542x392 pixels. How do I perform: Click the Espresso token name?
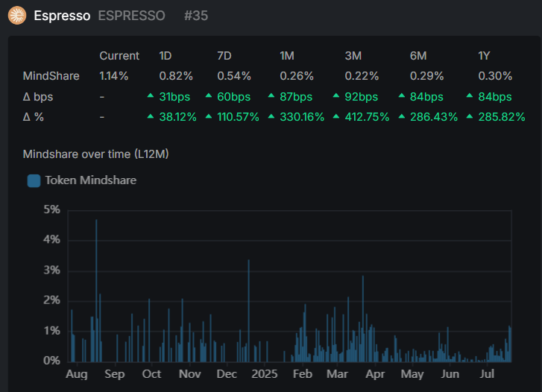62,16
